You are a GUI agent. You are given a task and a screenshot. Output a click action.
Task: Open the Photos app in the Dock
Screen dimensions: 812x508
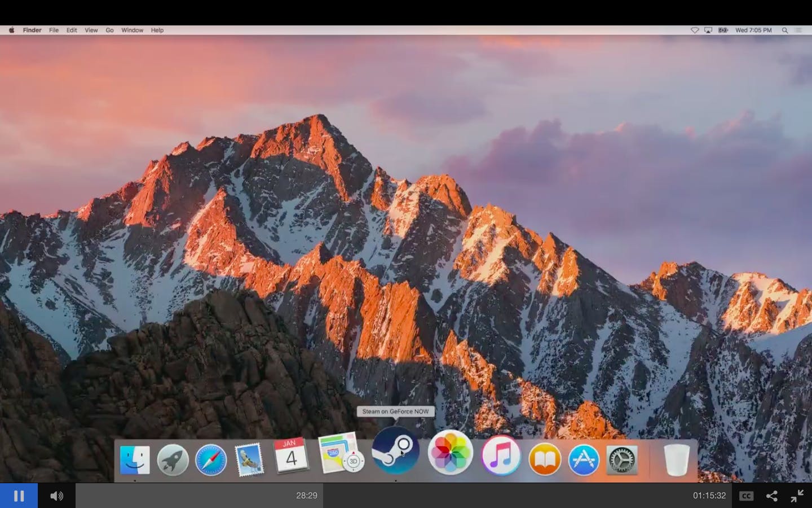click(450, 452)
